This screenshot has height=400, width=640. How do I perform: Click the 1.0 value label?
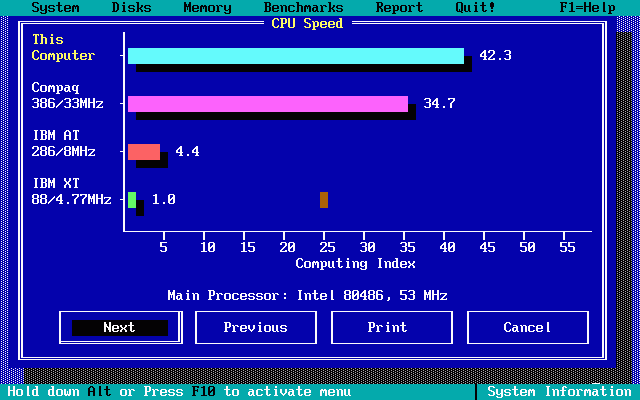click(164, 200)
